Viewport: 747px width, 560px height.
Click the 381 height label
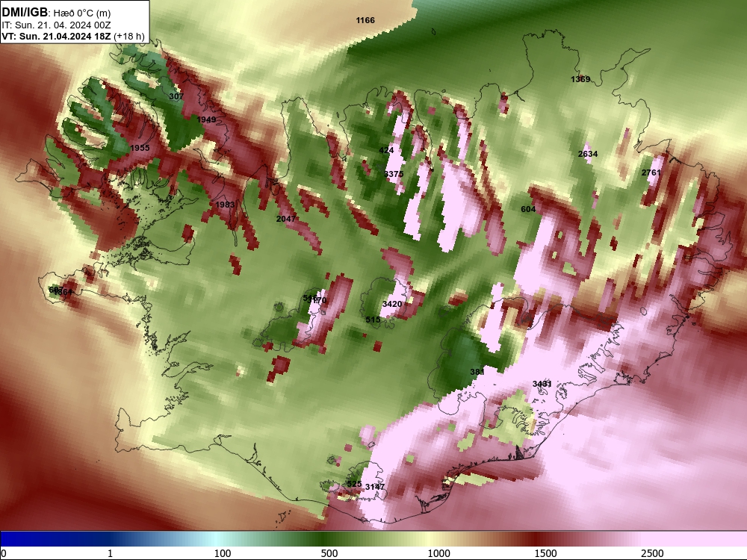477,372
